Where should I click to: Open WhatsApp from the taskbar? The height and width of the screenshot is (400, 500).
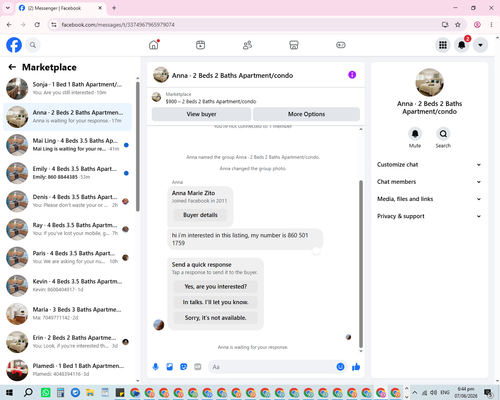pos(45,392)
